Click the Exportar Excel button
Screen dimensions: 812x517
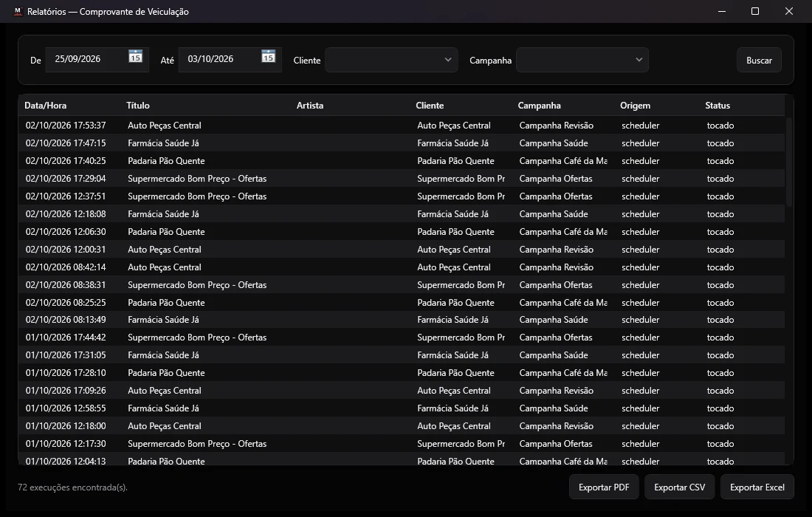click(757, 487)
